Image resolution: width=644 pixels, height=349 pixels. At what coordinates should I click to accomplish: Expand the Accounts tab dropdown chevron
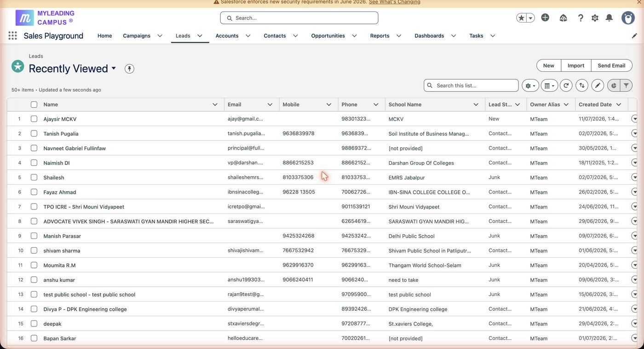tap(248, 36)
